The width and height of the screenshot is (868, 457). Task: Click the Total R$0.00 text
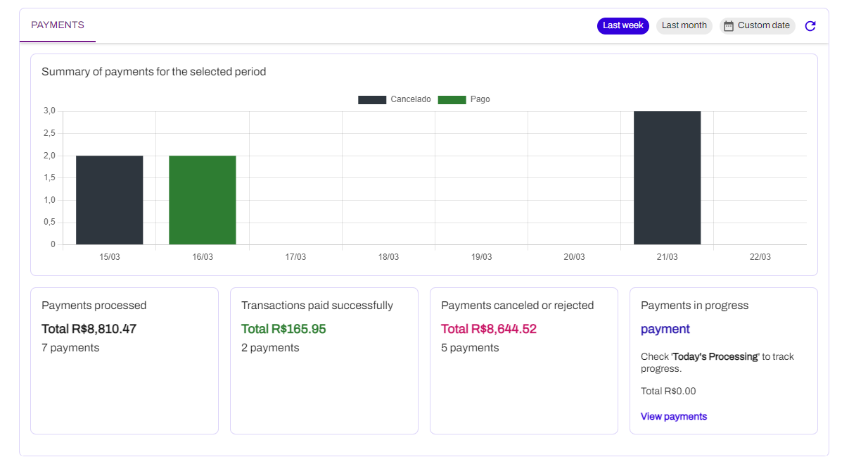click(x=668, y=391)
